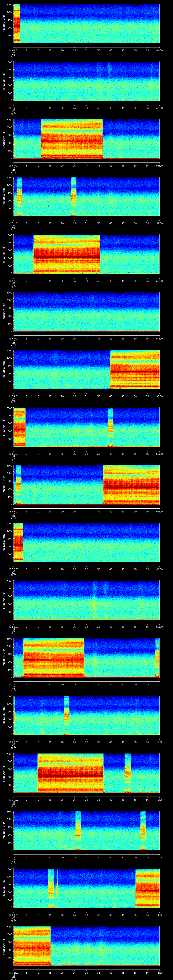The width and height of the screenshot is (173, 980).
Task: Select the narrow burst near 40s in the 16:55 panel
Action: (x=110, y=426)
